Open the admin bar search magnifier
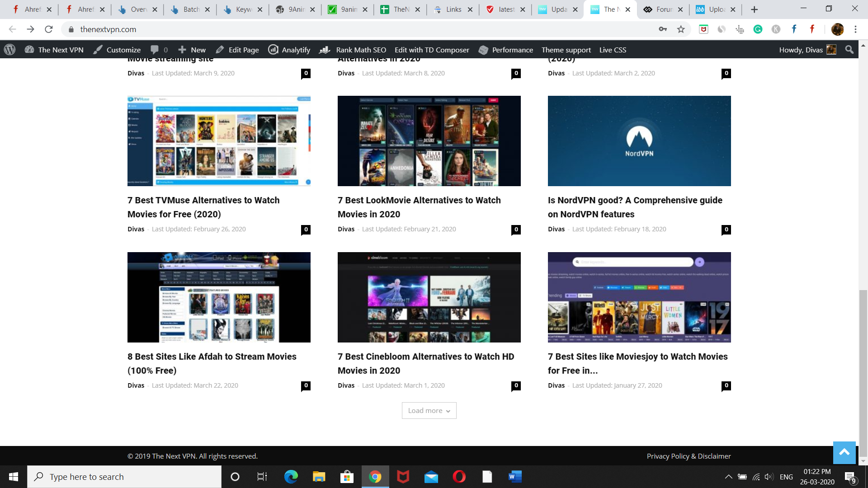 coord(849,50)
